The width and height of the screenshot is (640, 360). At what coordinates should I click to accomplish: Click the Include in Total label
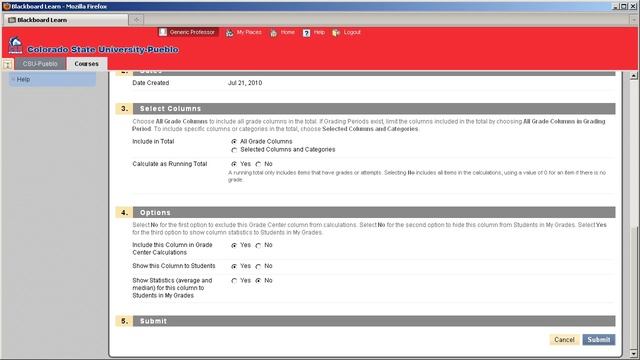coord(153,141)
